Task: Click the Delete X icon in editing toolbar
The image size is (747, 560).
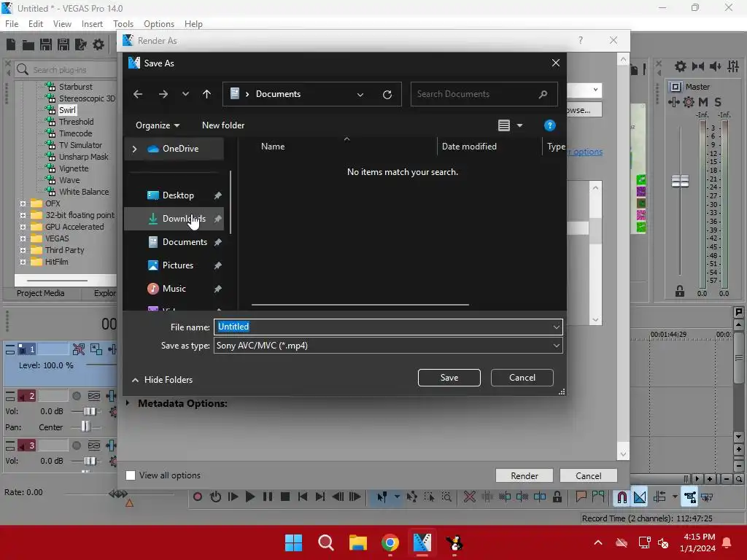Action: (469, 497)
